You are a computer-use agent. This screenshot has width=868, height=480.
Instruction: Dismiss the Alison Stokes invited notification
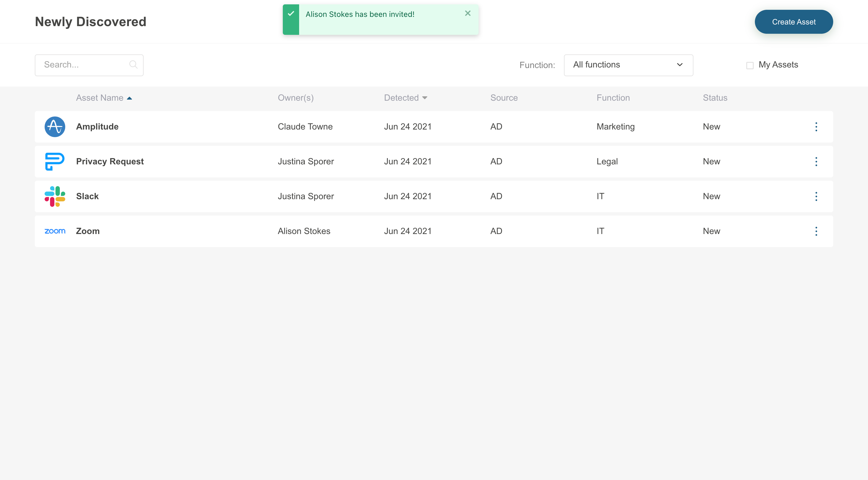(x=467, y=14)
